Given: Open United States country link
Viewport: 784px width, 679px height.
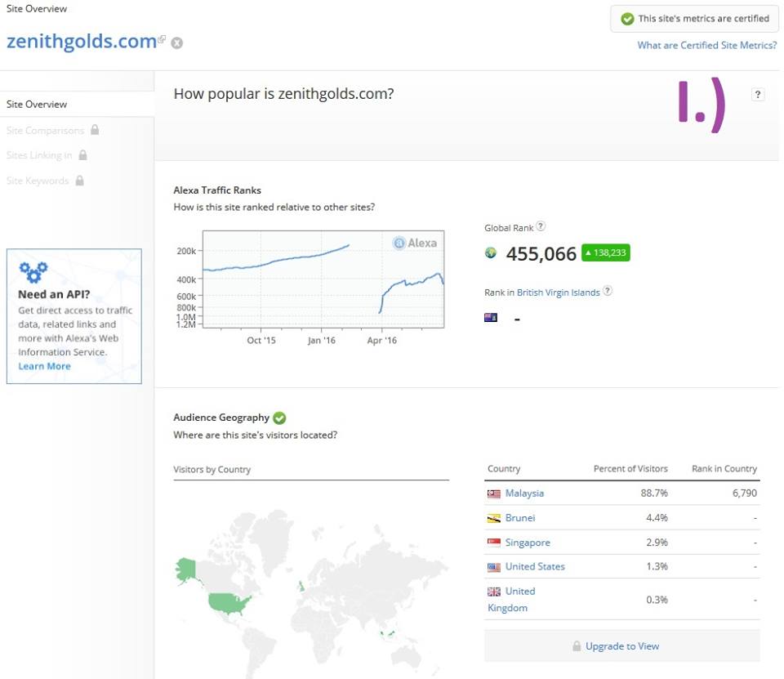Looking at the screenshot, I should click(535, 566).
